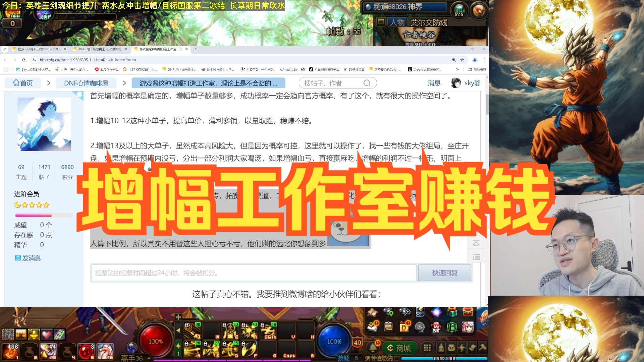644x362 pixels.
Task: Click the E skill slot
Action: [x=230, y=330]
